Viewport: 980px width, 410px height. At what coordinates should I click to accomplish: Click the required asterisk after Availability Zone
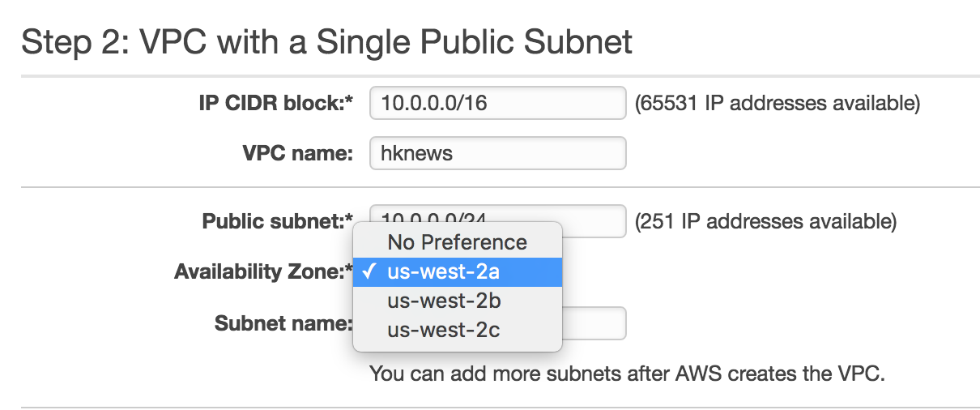(350, 269)
